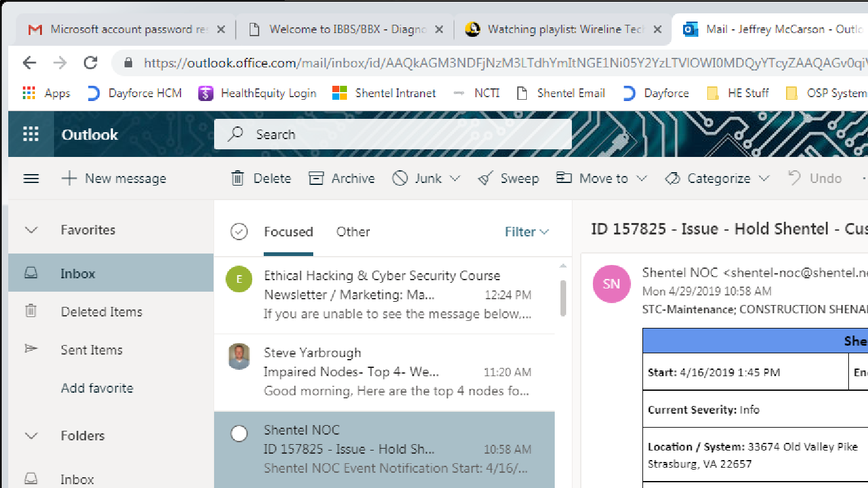Click the Outlook brand title
Viewport: 868px width, 488px height.
point(90,135)
